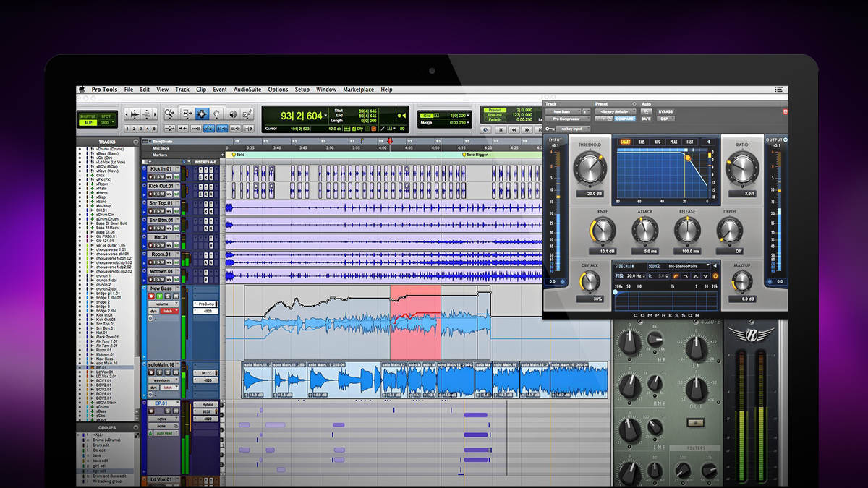Toggle mute on New Bass track
This screenshot has height=488, width=868.
(x=176, y=296)
